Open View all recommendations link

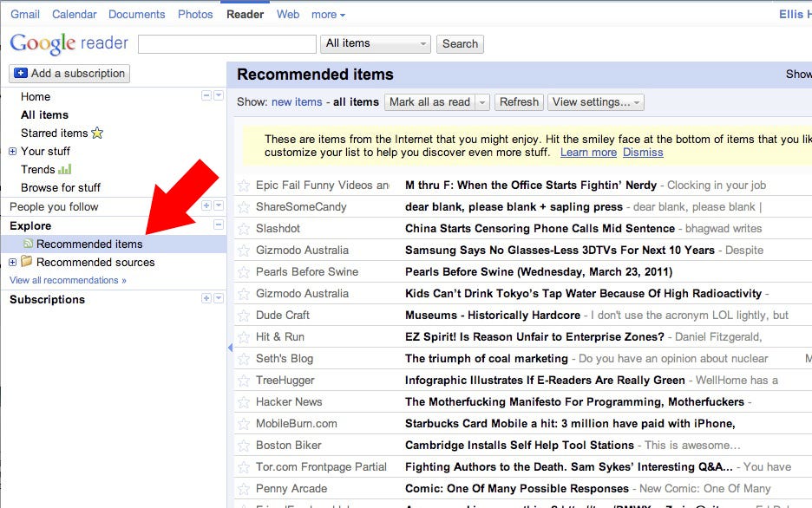[x=68, y=280]
